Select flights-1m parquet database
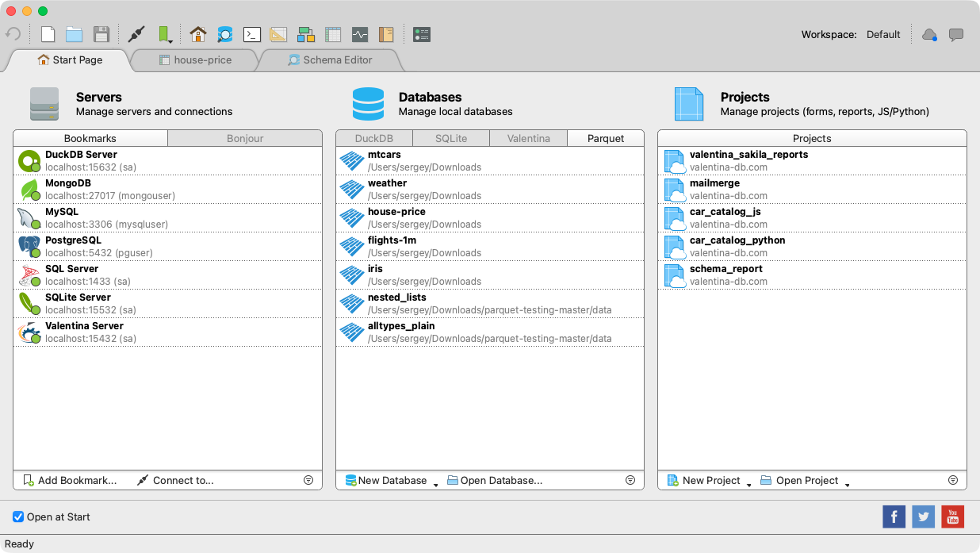This screenshot has height=553, width=980. 490,247
